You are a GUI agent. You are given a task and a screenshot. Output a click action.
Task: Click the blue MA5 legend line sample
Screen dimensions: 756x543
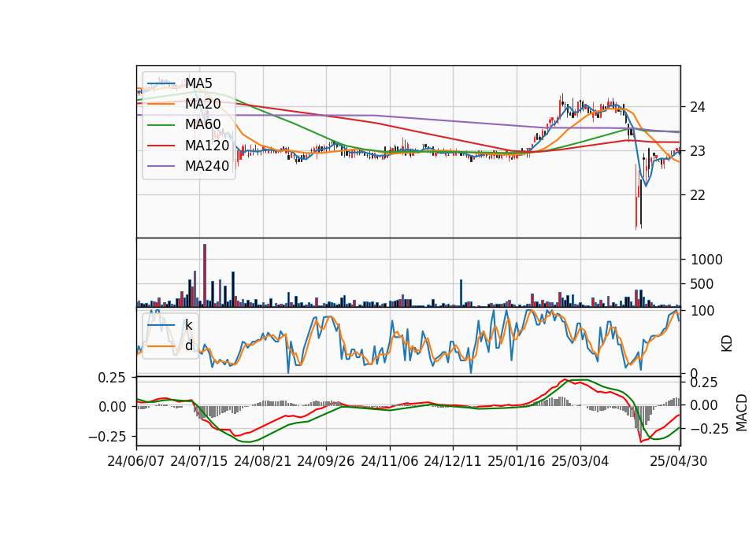point(161,83)
